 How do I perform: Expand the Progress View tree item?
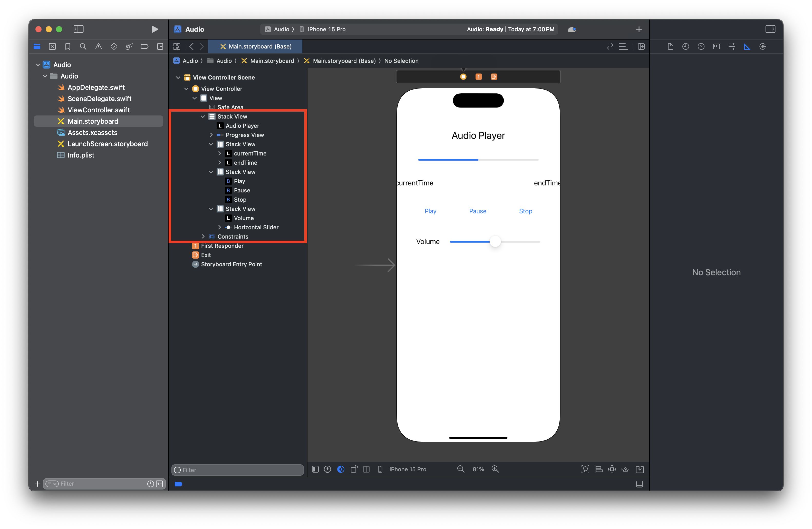coord(211,135)
